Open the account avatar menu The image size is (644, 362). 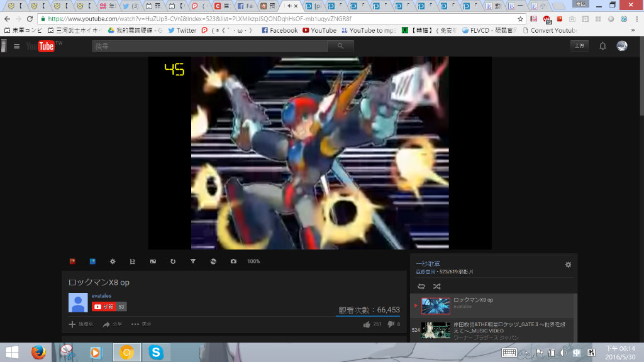pyautogui.click(x=622, y=45)
